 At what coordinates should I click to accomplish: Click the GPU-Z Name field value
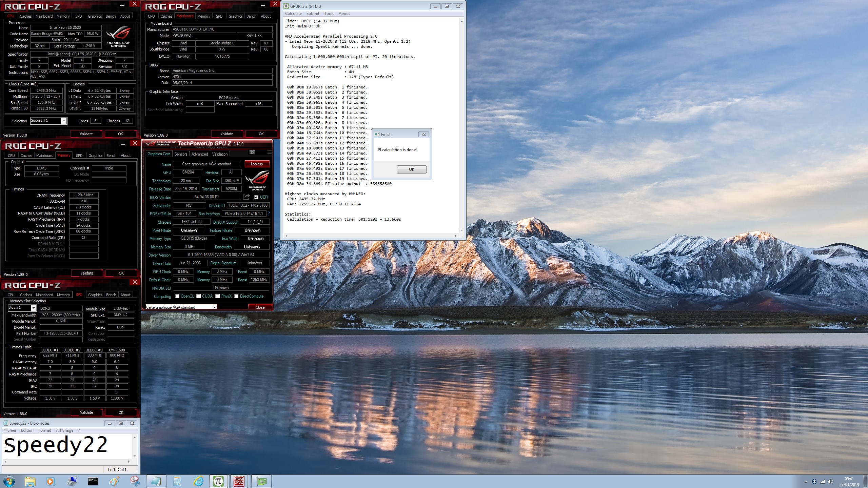[x=206, y=164]
